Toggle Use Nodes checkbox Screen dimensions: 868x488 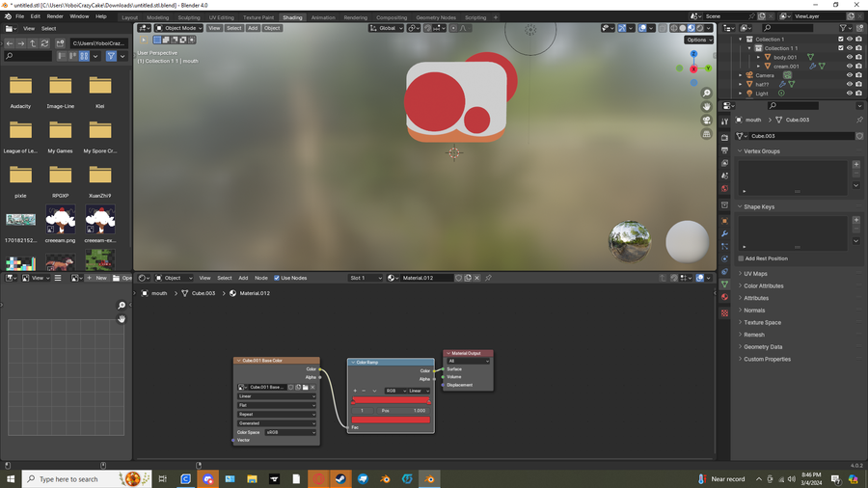click(277, 278)
